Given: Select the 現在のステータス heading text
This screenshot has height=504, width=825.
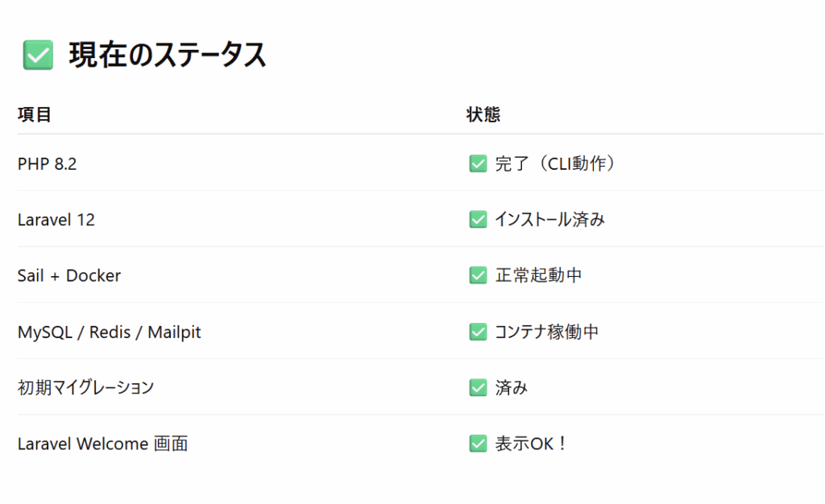Looking at the screenshot, I should coord(168,55).
